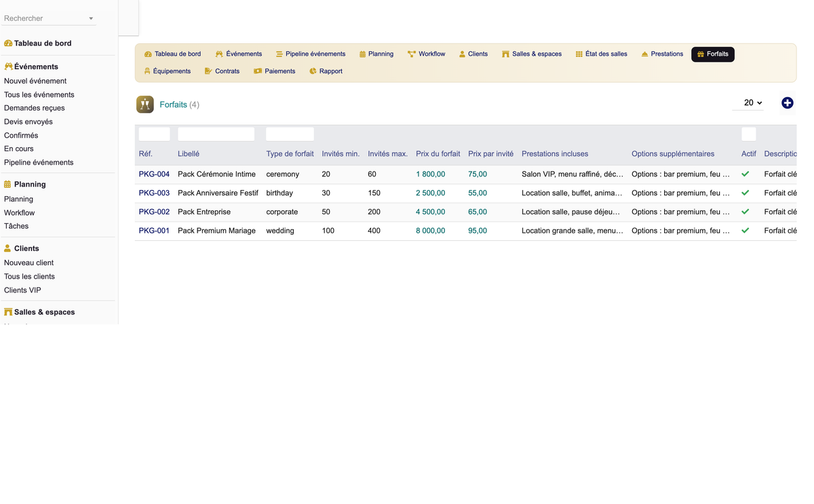Click the 'Pack Cérémonie Intime' cell
The image size is (814, 504).
pyautogui.click(x=217, y=174)
